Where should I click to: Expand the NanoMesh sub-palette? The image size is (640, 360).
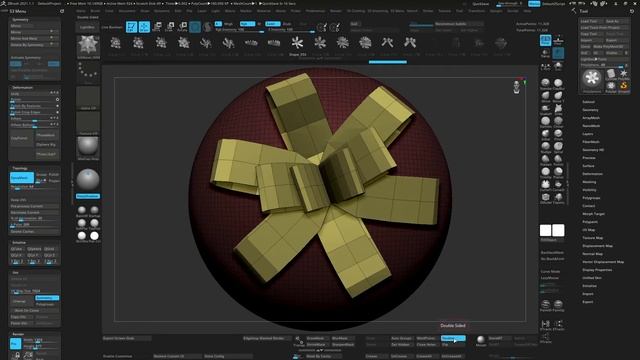591,126
